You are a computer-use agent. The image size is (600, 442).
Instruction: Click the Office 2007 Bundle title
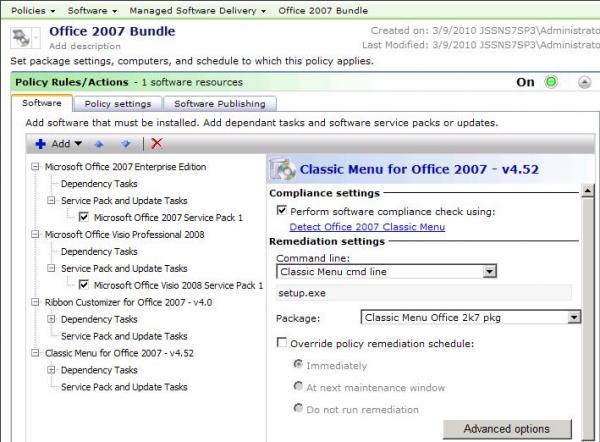112,31
